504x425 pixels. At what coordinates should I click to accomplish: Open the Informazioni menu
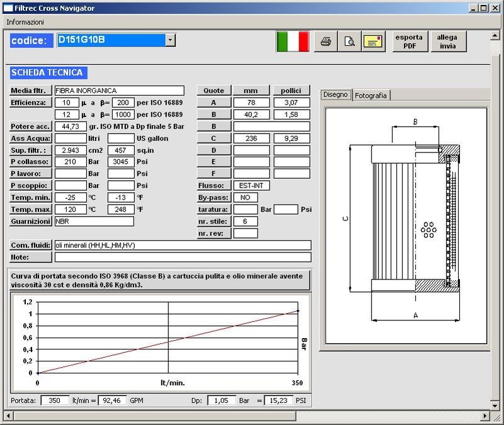(25, 21)
